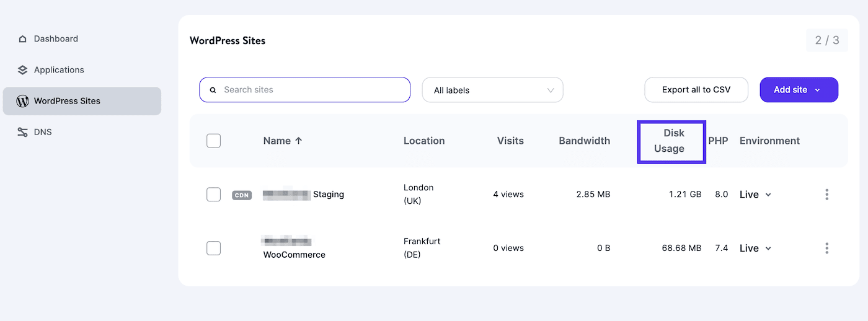Check the WooCommerce site row checkbox
Viewport: 868px width, 321px height.
click(213, 248)
